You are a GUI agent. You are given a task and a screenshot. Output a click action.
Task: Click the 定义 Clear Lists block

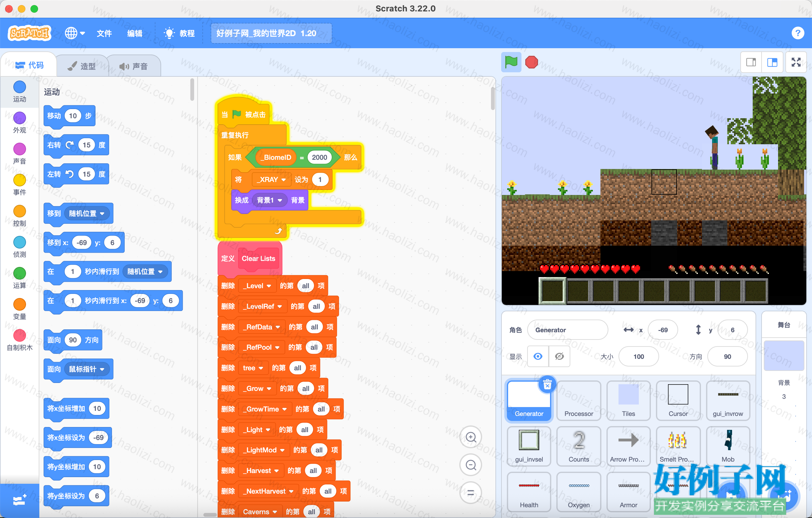[250, 258]
